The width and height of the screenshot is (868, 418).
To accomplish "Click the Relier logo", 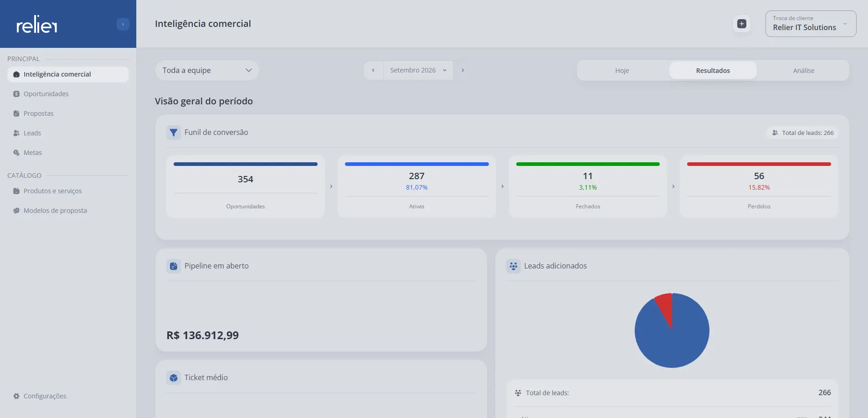I will (37, 24).
